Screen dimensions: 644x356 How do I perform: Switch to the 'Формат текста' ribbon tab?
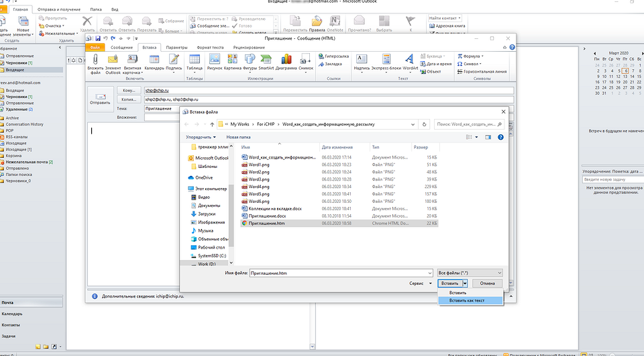pos(210,48)
